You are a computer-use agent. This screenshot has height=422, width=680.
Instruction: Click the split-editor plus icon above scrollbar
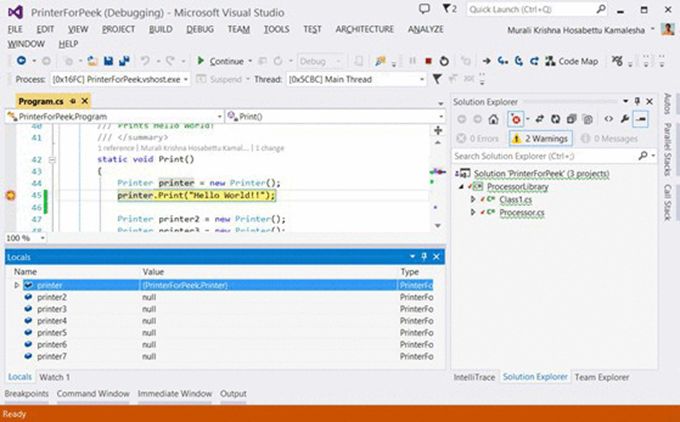438,130
